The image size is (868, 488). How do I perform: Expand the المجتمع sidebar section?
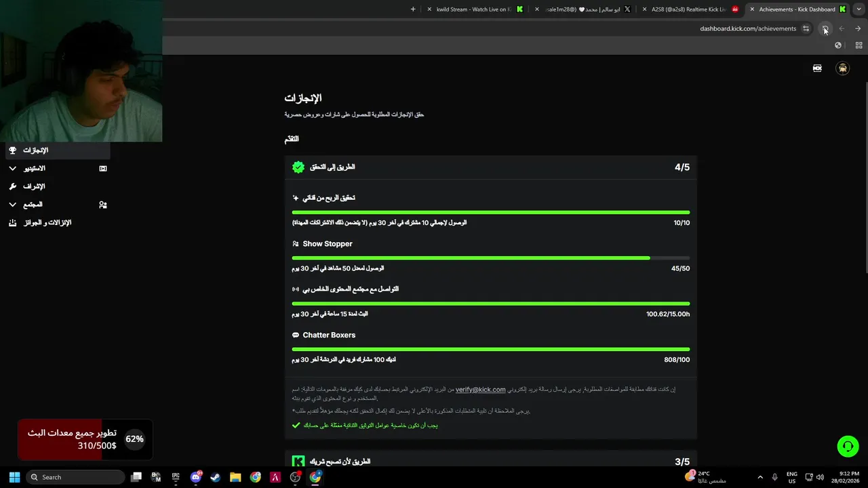coord(12,204)
